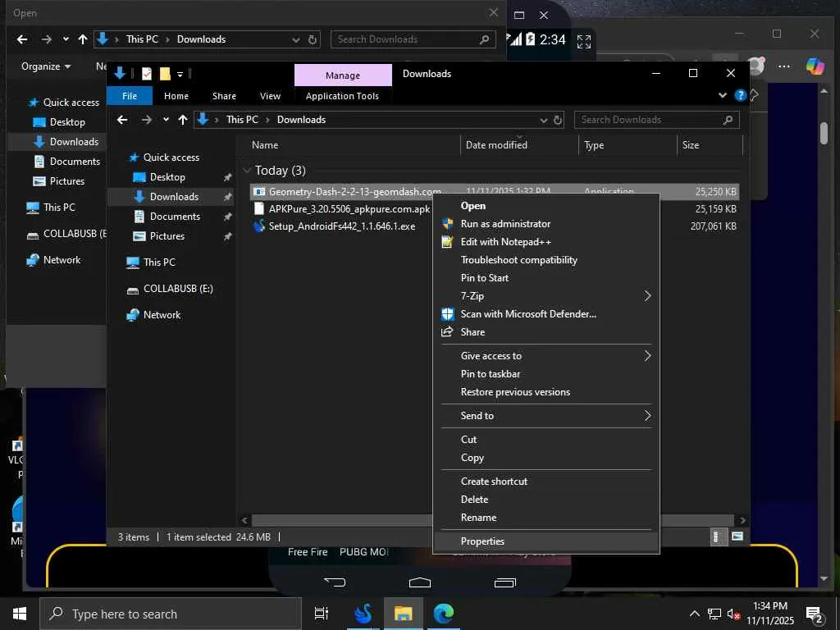Select This PC in Explorer tree
The width and height of the screenshot is (840, 630).
[159, 262]
